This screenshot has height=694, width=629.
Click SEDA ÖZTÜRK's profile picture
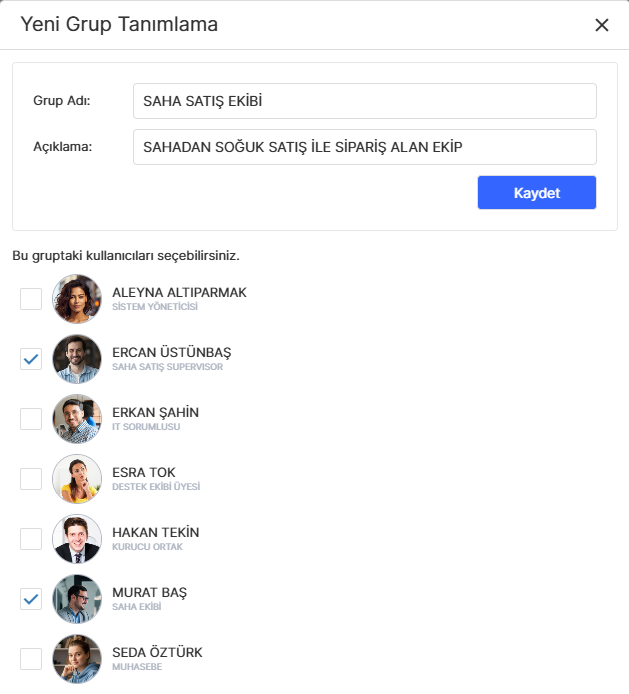77,659
